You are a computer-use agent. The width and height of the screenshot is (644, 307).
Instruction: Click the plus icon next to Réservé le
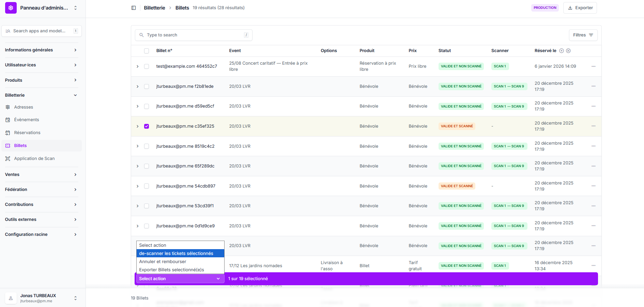tap(562, 51)
